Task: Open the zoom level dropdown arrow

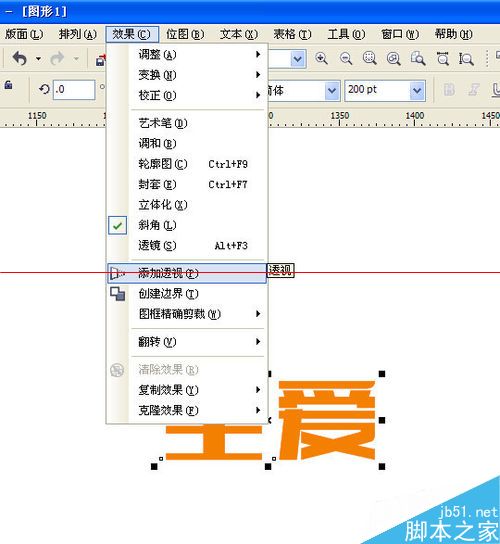Action: coord(297,59)
